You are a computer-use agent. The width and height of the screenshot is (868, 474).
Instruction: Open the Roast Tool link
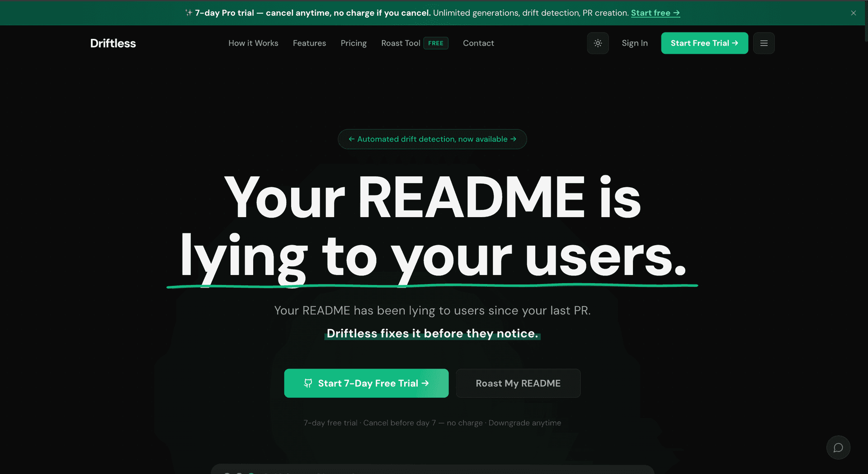tap(401, 43)
